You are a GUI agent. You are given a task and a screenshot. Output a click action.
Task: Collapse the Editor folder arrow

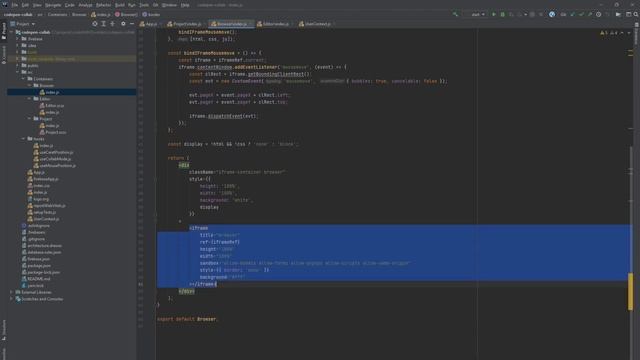pyautogui.click(x=29, y=99)
